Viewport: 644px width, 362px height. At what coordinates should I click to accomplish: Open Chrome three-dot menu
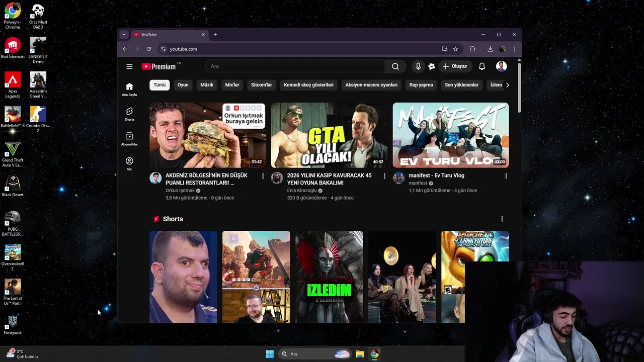[x=514, y=49]
